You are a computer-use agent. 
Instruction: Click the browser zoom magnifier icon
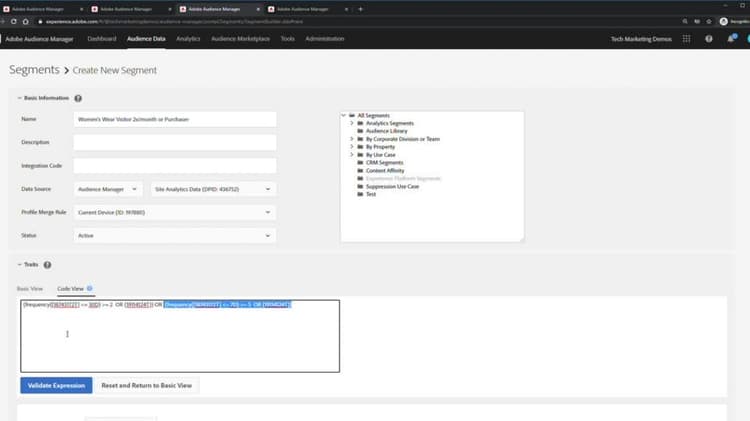(x=685, y=22)
